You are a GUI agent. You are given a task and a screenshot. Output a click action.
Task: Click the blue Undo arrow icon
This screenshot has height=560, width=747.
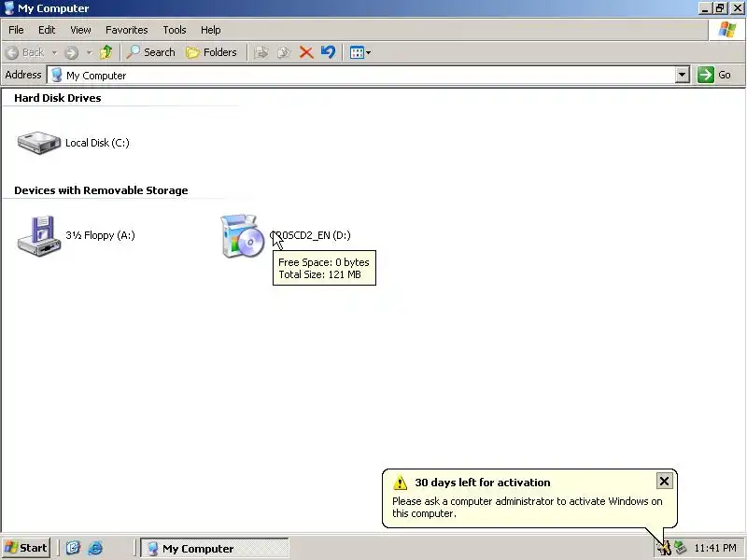point(329,52)
